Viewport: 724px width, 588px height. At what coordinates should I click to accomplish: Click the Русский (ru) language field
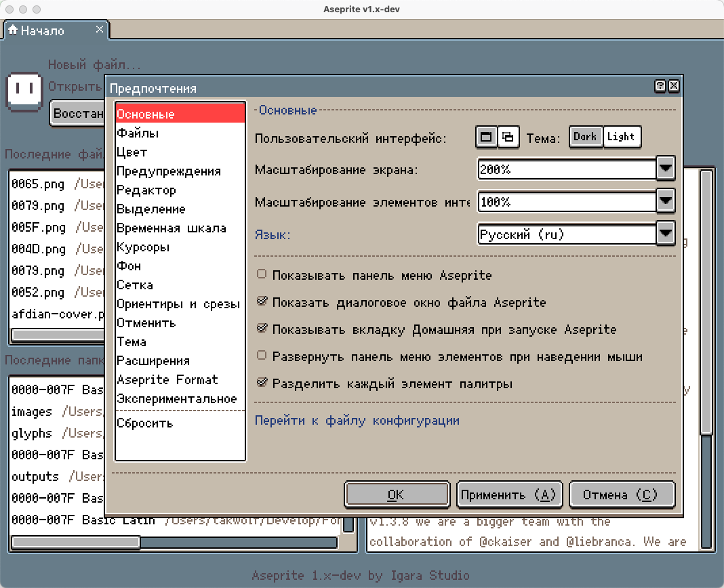(x=567, y=234)
